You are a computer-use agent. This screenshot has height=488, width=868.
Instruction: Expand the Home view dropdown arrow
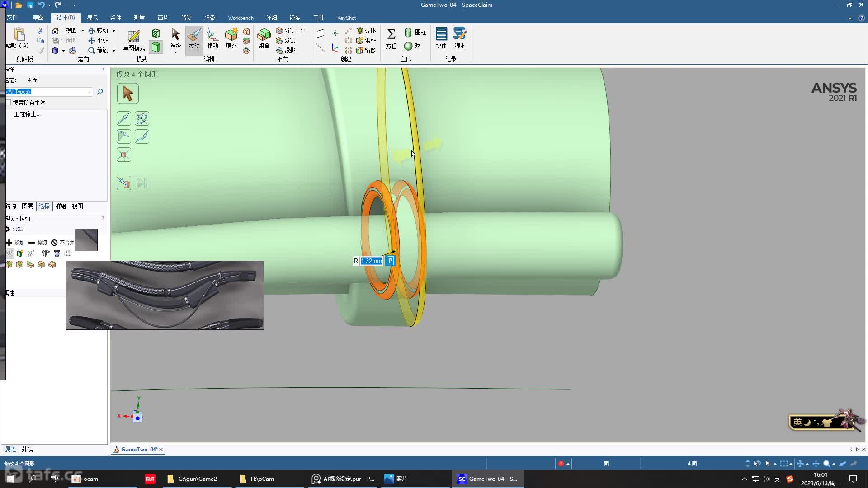(83, 31)
